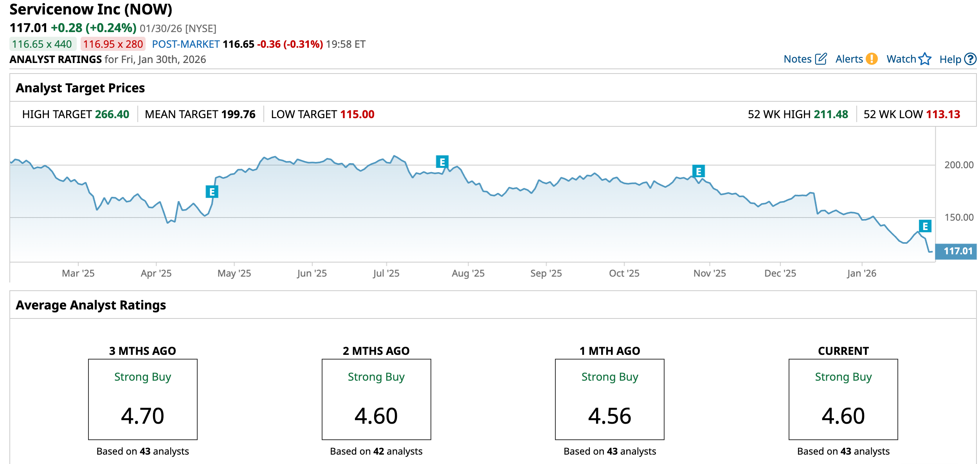980x464 pixels.
Task: Click the Help question mark icon
Action: 970,59
